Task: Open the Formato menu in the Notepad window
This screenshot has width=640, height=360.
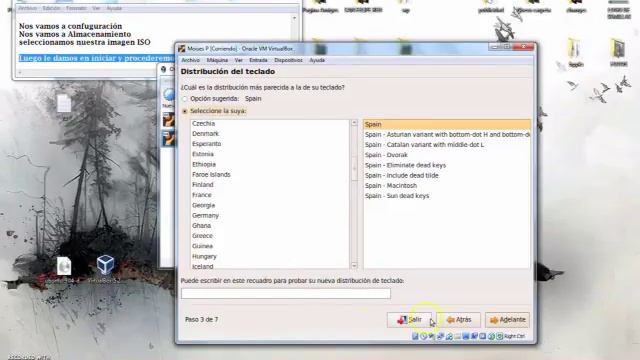Action: point(76,8)
